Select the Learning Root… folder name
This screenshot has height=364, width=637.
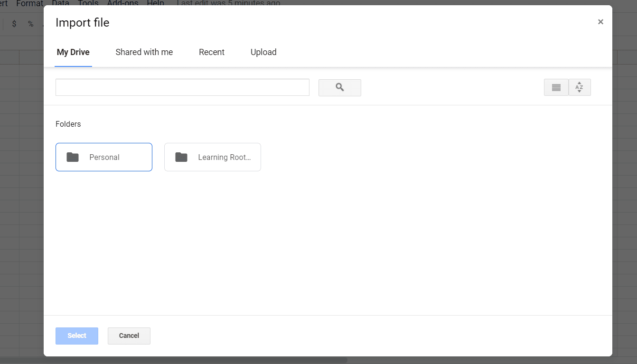[x=225, y=157]
